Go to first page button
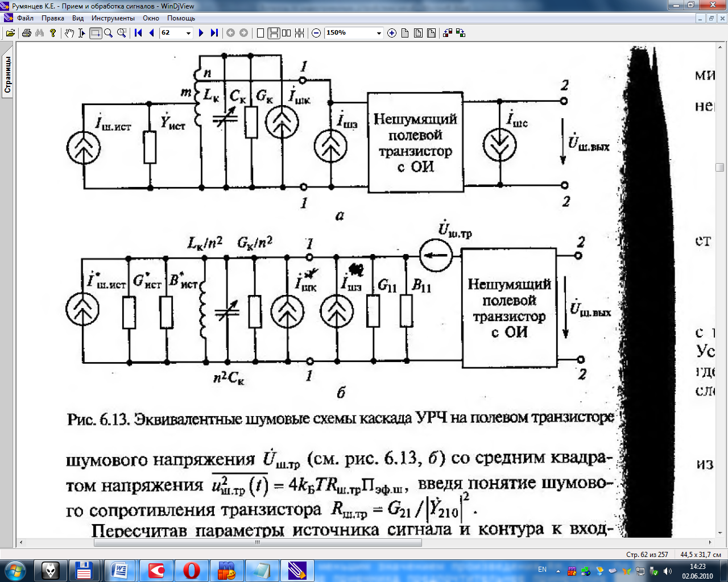This screenshot has width=728, height=582. [x=138, y=33]
